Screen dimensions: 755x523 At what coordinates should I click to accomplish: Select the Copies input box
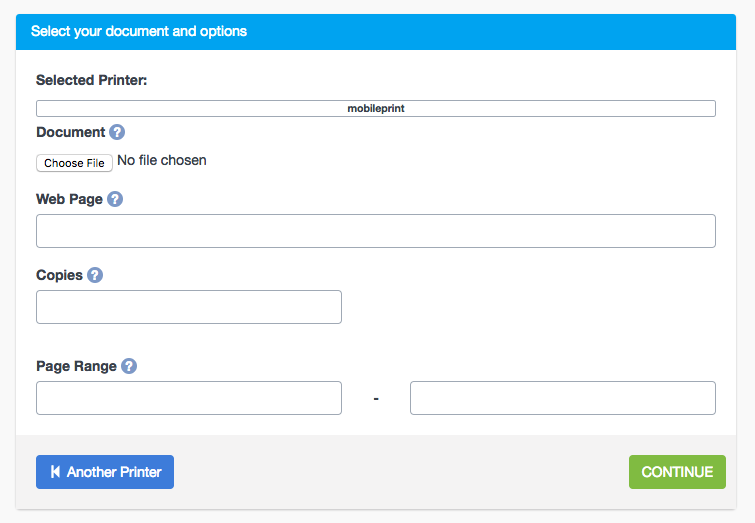[x=189, y=307]
